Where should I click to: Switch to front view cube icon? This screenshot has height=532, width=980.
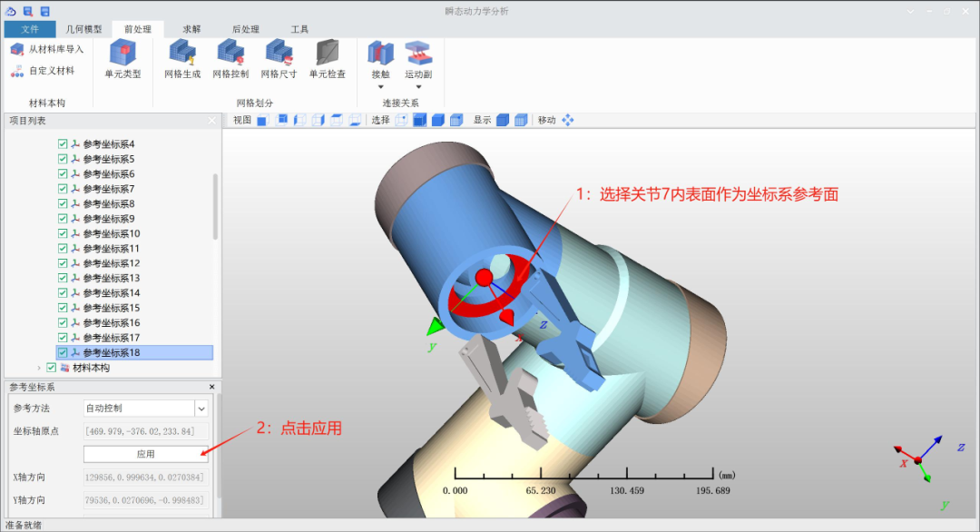point(262,120)
